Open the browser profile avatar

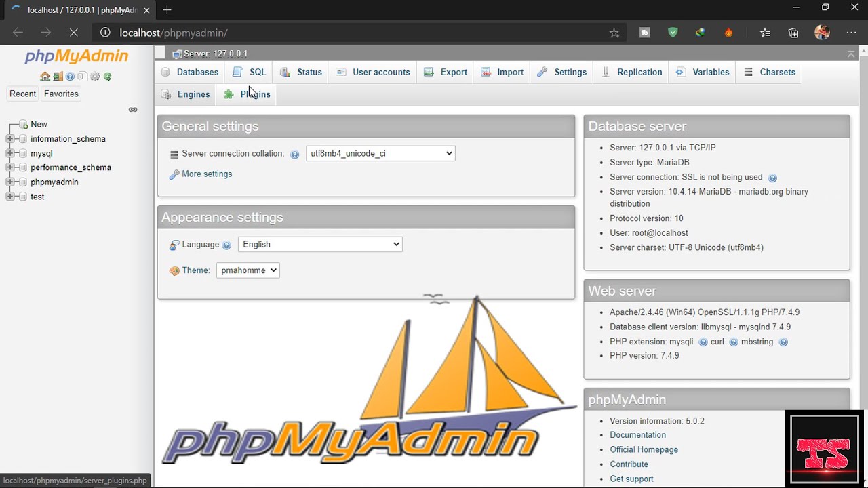(822, 33)
